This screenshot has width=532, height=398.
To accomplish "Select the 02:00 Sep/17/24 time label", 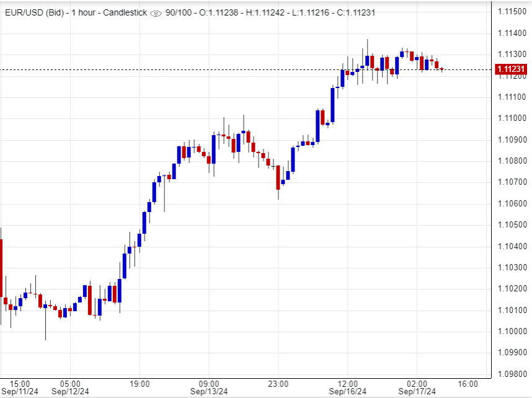I will pyautogui.click(x=417, y=387).
